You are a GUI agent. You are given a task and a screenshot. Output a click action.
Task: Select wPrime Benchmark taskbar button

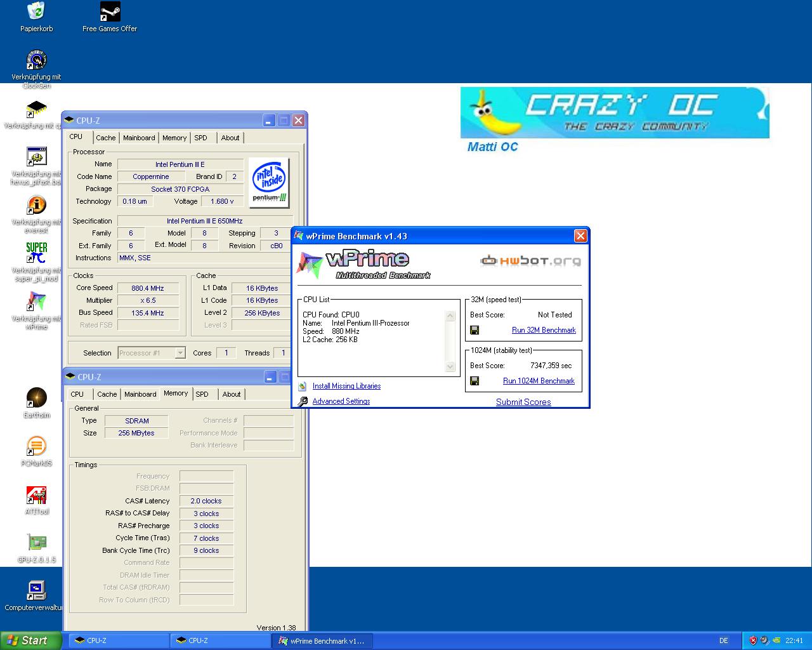pos(322,640)
